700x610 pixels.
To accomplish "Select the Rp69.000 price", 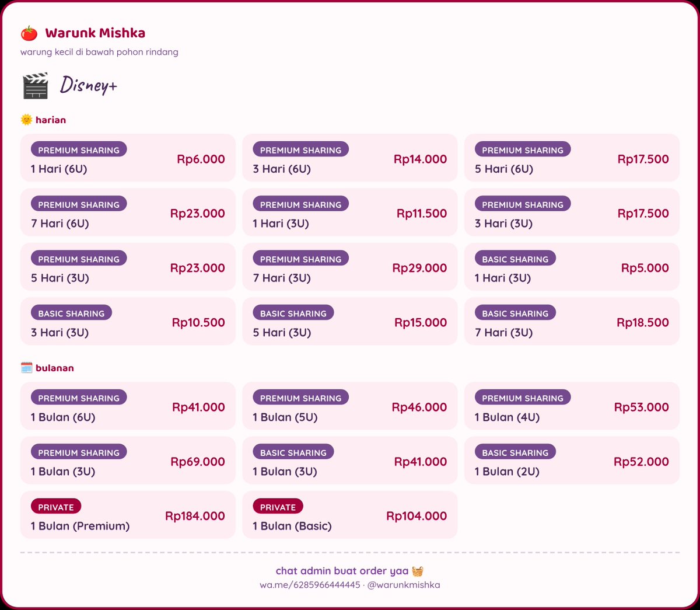I will 198,461.
